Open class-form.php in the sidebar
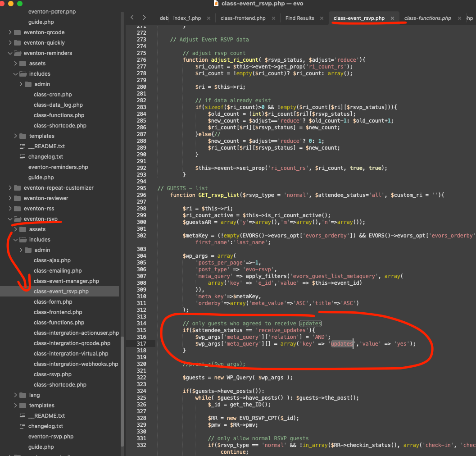The width and height of the screenshot is (476, 456). pos(53,301)
